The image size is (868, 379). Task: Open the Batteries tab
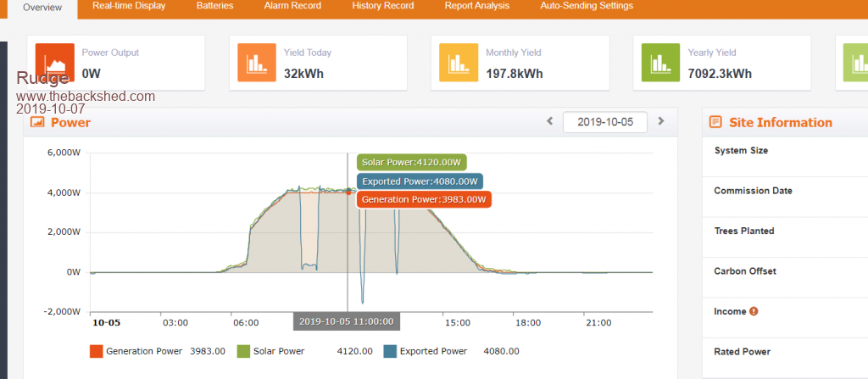pos(214,6)
